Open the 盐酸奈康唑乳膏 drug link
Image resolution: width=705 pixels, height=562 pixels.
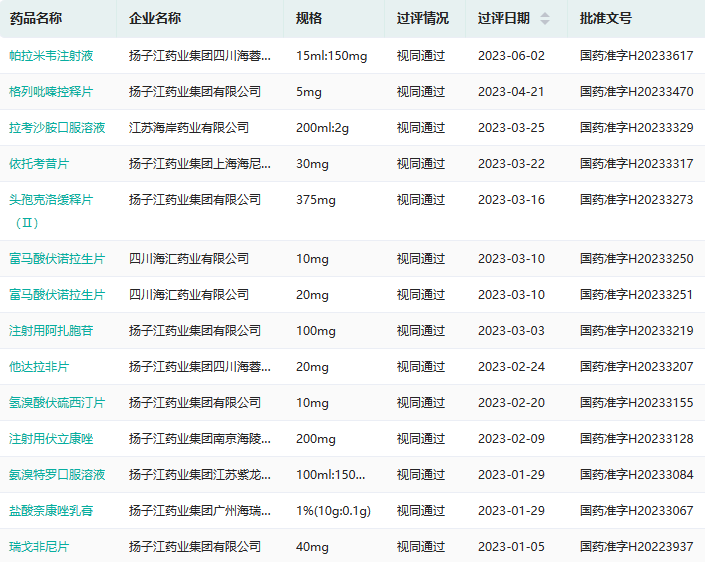coord(51,511)
